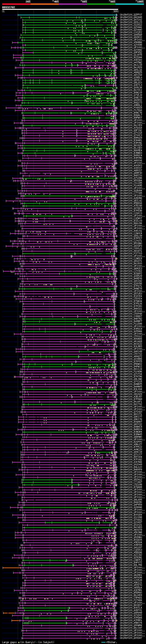Select the label UniRef100_Q7Y218
Viewport: 146px width, 644px height.
coord(131,133)
